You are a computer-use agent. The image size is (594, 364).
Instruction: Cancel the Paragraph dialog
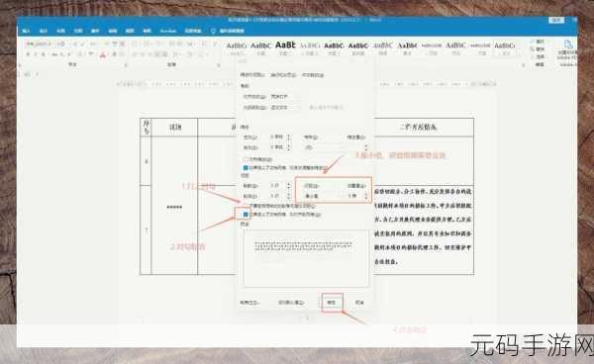(x=359, y=303)
